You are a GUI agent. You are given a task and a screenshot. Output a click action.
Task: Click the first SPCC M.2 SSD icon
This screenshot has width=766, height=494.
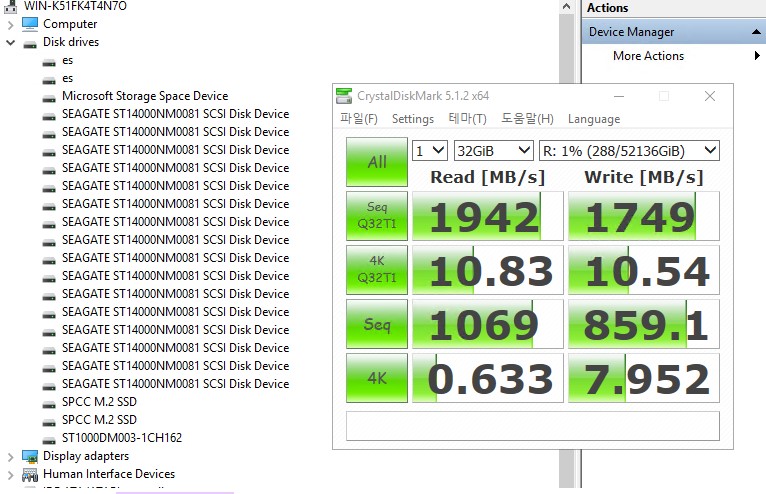[49, 402]
